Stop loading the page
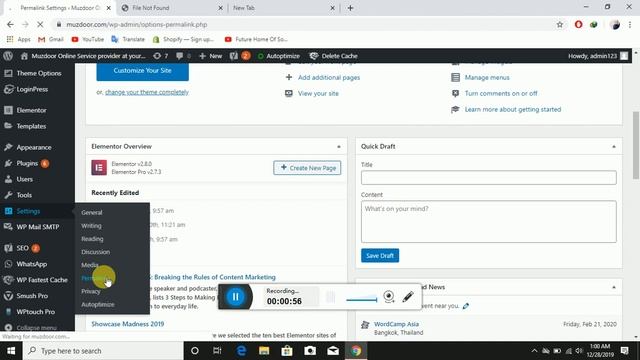The height and width of the screenshot is (360, 640). pos(40,24)
